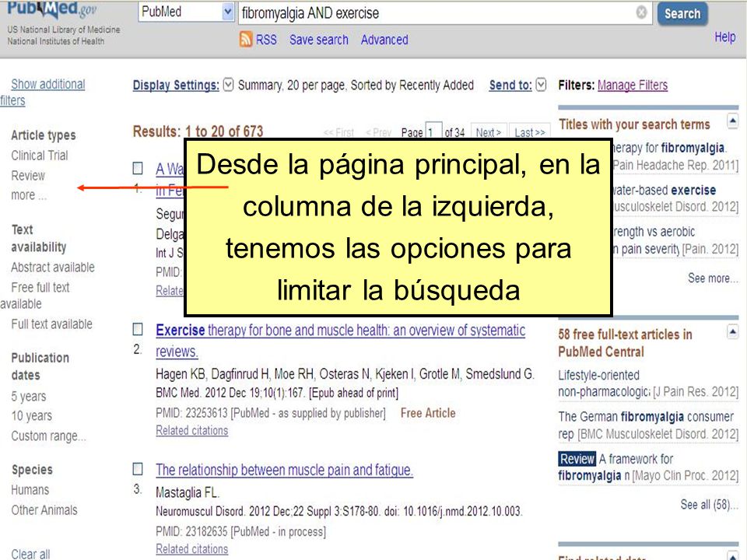Open the Help link
This screenshot has width=747, height=560.
(724, 37)
